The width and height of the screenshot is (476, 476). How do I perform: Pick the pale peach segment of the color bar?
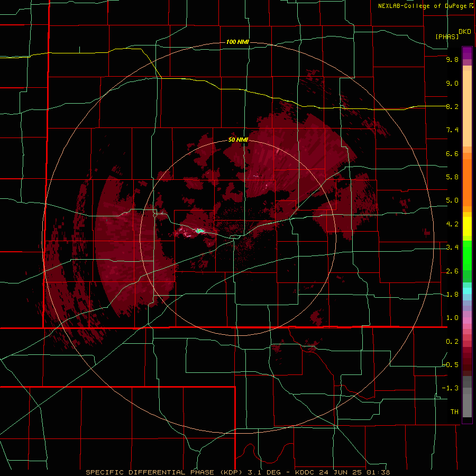coord(467,108)
